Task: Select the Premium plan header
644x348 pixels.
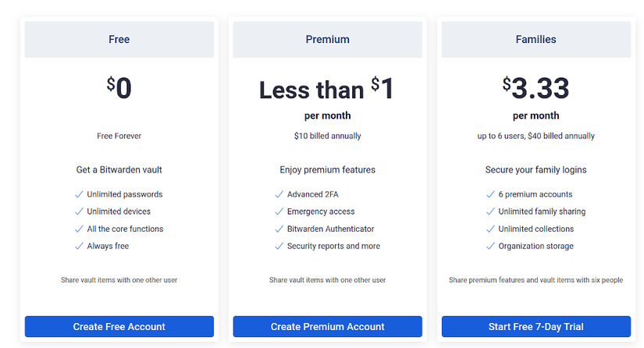Action: pyautogui.click(x=327, y=39)
